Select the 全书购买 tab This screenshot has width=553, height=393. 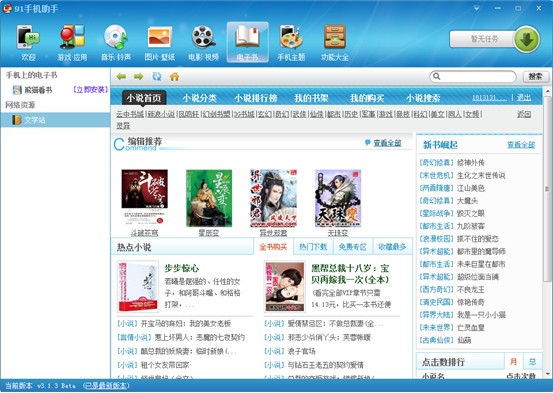[x=273, y=247]
